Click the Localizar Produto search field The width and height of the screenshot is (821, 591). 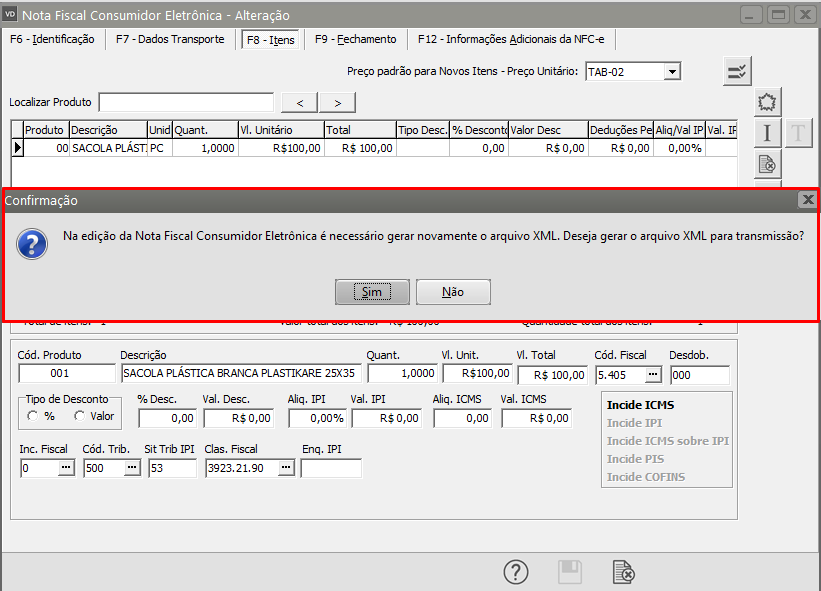click(x=186, y=102)
